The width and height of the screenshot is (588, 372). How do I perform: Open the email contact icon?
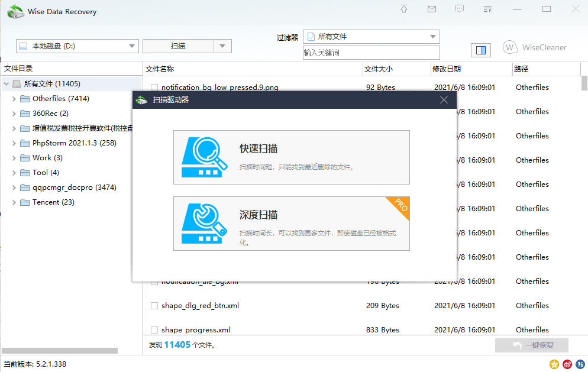[x=431, y=9]
